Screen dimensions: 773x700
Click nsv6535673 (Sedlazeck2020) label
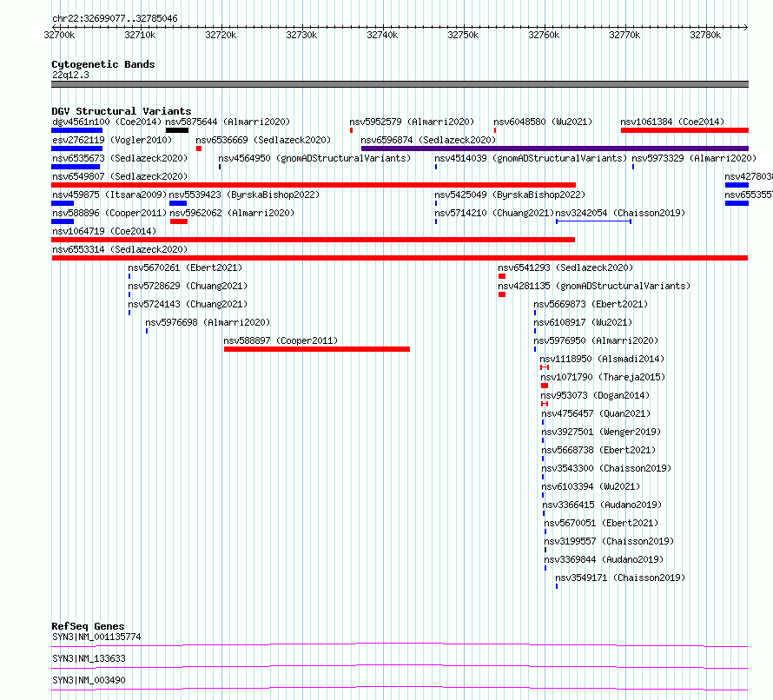pyautogui.click(x=120, y=158)
